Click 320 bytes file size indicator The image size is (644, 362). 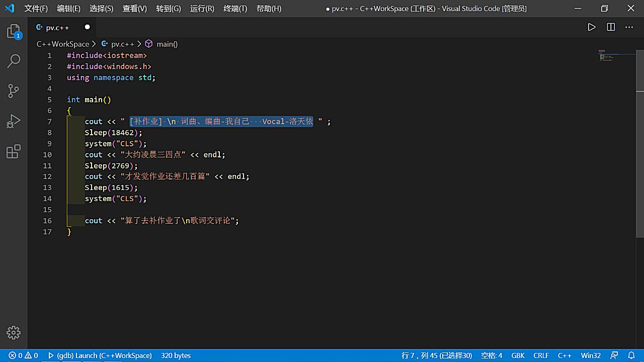pos(176,355)
